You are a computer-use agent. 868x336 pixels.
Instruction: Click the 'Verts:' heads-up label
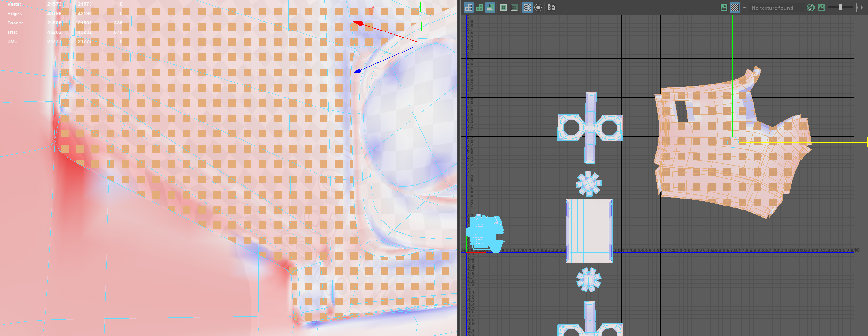click(14, 4)
